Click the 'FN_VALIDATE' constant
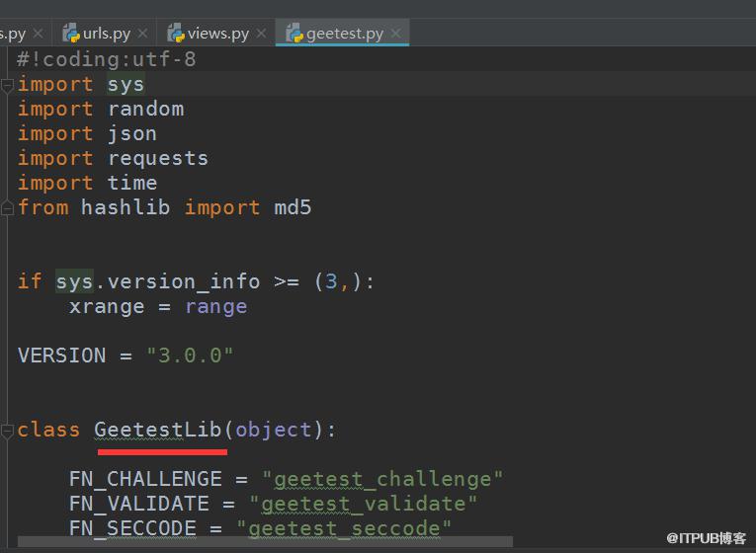 click(139, 504)
